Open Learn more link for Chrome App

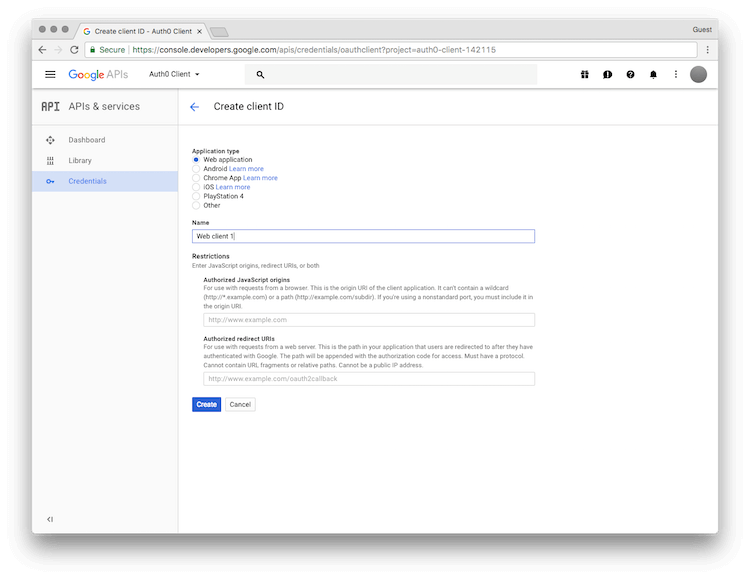(x=260, y=178)
